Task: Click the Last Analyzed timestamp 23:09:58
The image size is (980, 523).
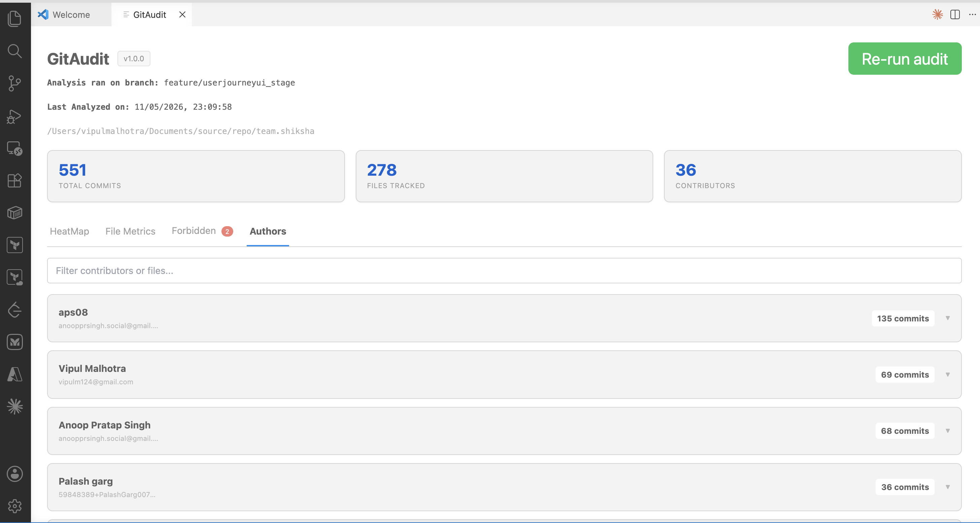Action: (212, 107)
